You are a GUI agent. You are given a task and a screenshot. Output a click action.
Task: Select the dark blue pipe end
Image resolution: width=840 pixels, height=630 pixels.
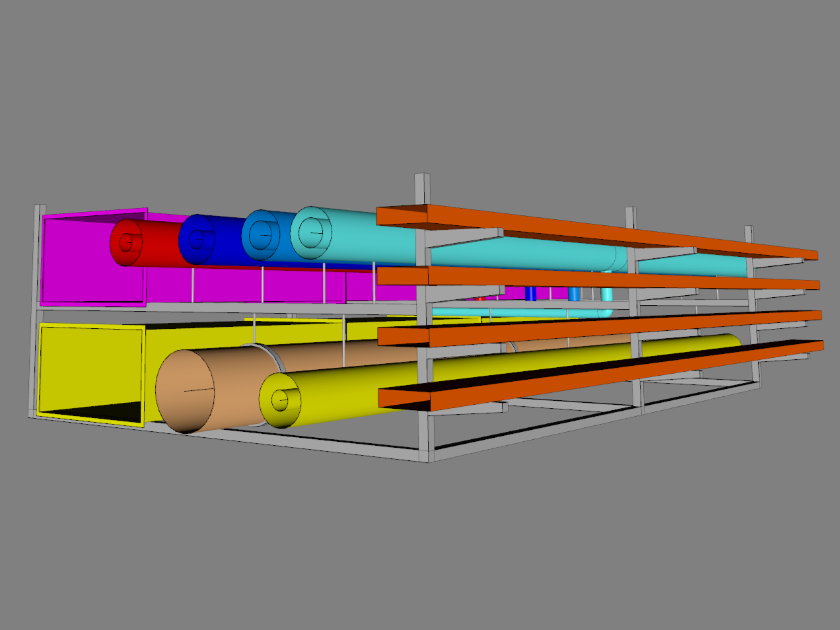click(197, 239)
